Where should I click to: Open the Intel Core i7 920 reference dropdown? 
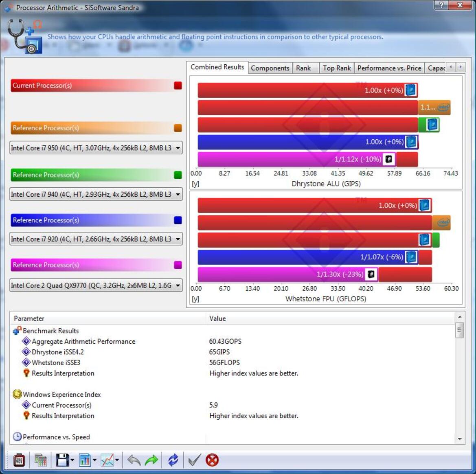click(96, 239)
